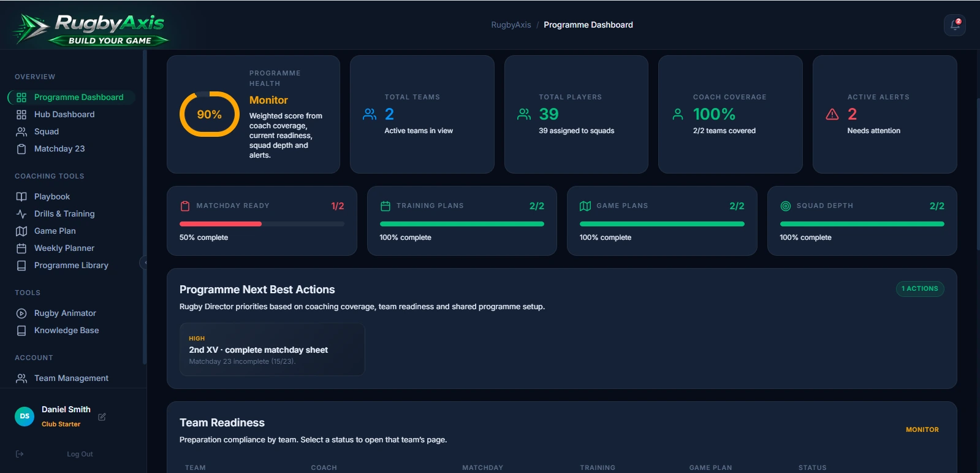
Task: Click the page vertical scrollbar
Action: [978, 174]
